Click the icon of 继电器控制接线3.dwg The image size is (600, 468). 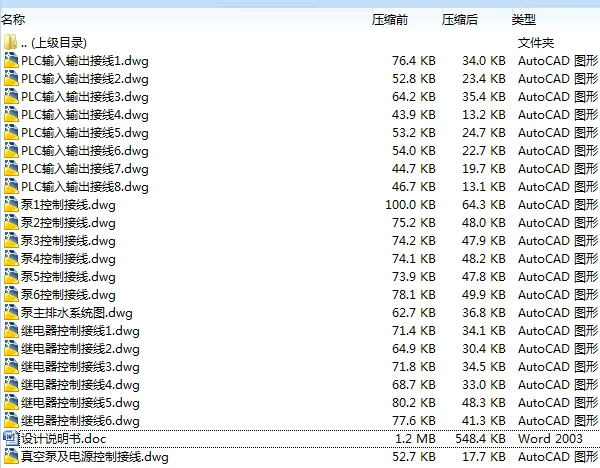[11, 366]
